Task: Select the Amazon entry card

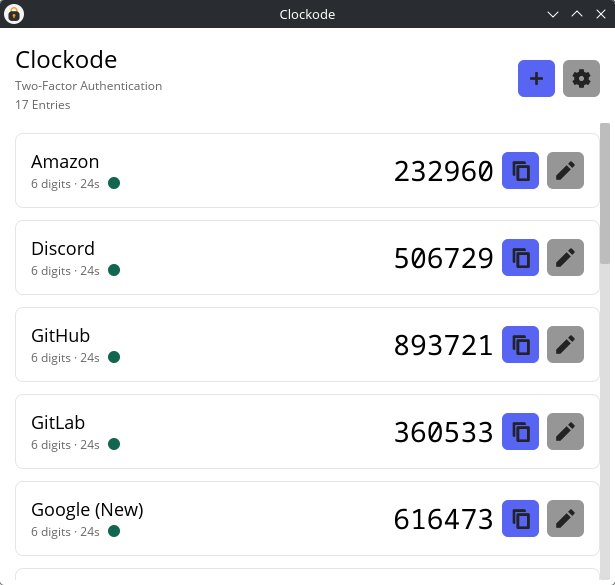Action: point(308,171)
